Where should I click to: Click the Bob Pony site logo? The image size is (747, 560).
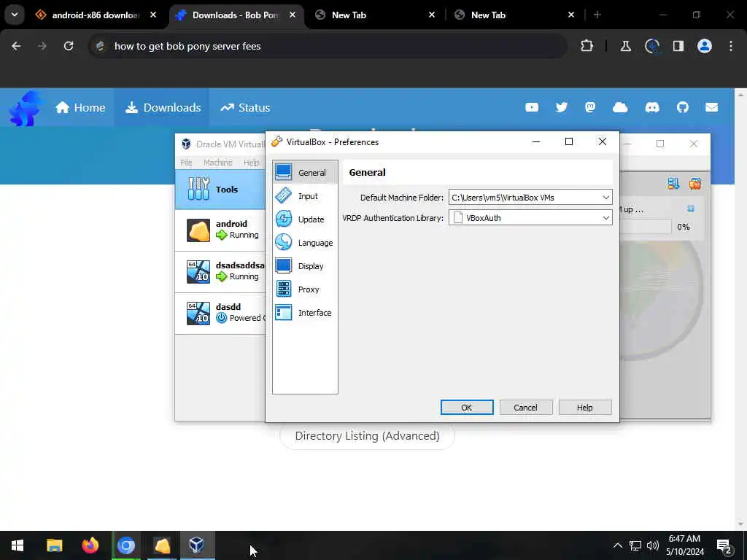(25, 109)
